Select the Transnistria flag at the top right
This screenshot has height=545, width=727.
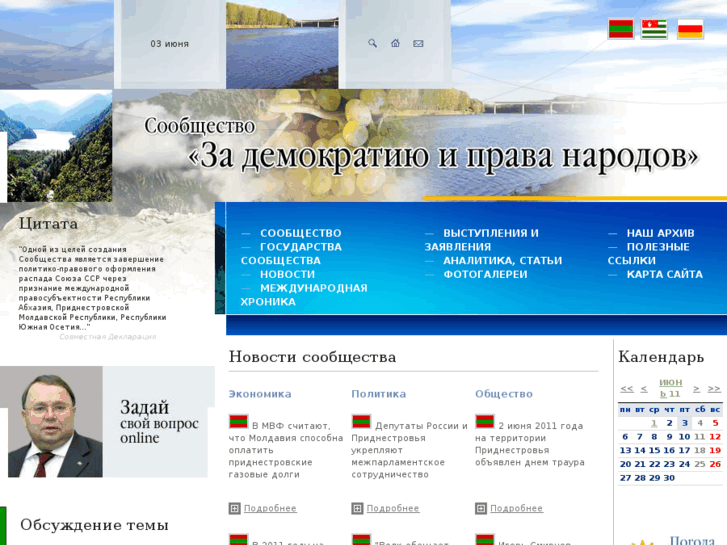(x=621, y=29)
